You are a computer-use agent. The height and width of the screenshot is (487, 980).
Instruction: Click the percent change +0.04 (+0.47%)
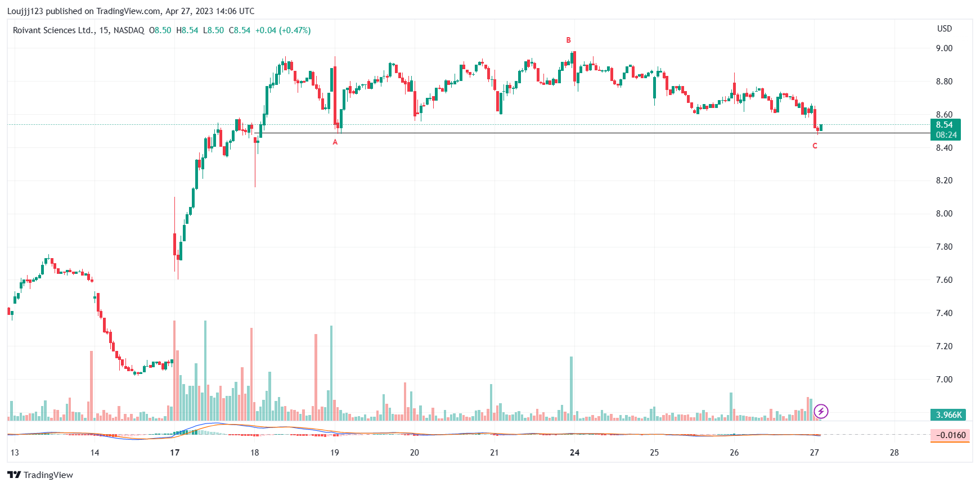tap(283, 30)
